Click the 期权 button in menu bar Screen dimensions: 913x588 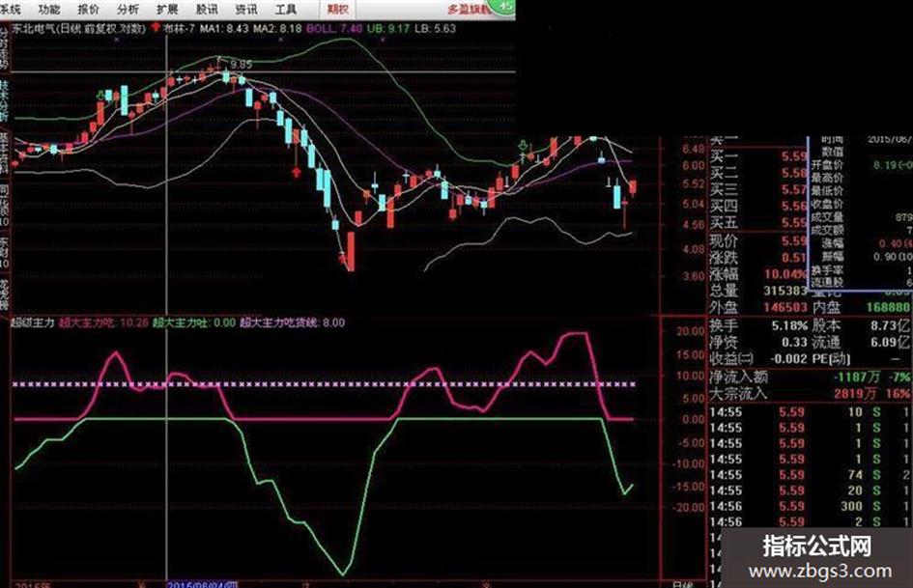[x=337, y=9]
